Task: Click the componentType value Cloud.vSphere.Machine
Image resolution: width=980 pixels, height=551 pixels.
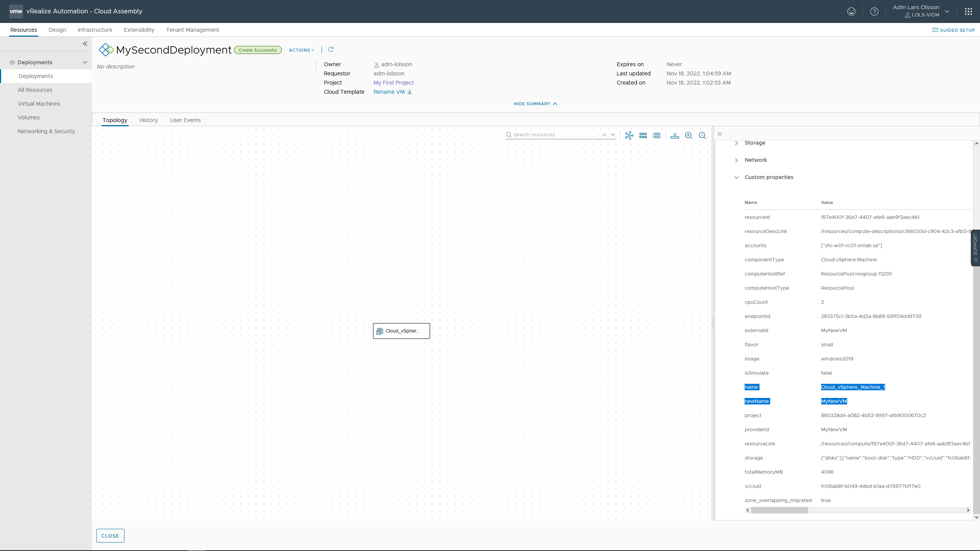Action: (x=849, y=260)
